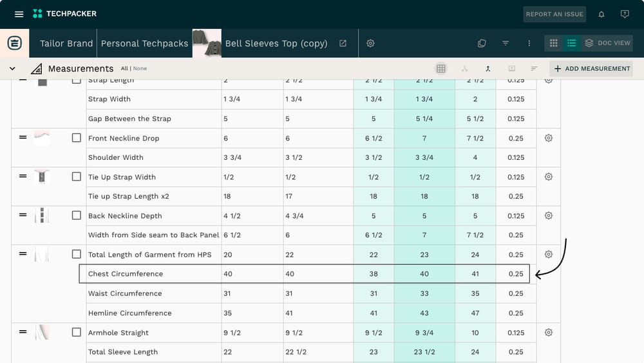The height and width of the screenshot is (363, 644).
Task: Switch to grid card view
Action: coord(553,43)
